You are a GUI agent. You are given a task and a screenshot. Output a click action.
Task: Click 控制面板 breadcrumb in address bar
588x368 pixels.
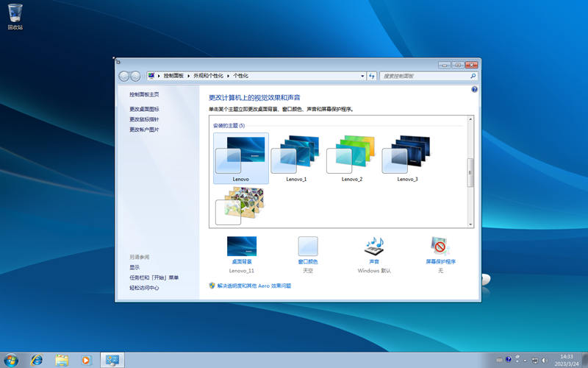[x=173, y=76]
